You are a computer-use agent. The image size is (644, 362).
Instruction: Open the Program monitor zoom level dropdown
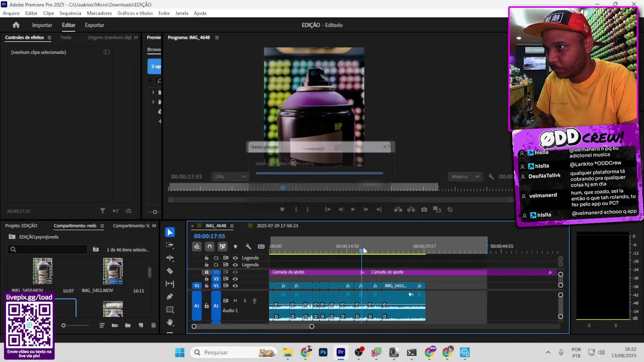point(231,176)
